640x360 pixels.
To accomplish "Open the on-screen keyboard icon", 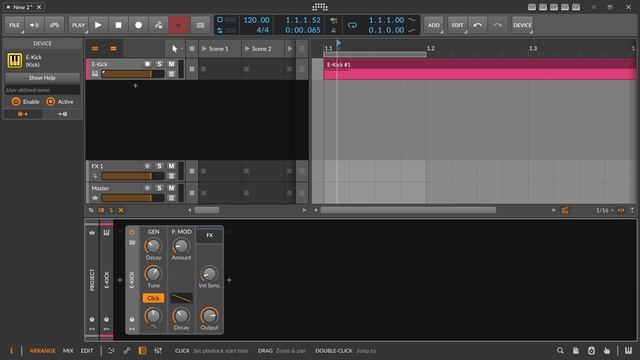I will point(629,351).
